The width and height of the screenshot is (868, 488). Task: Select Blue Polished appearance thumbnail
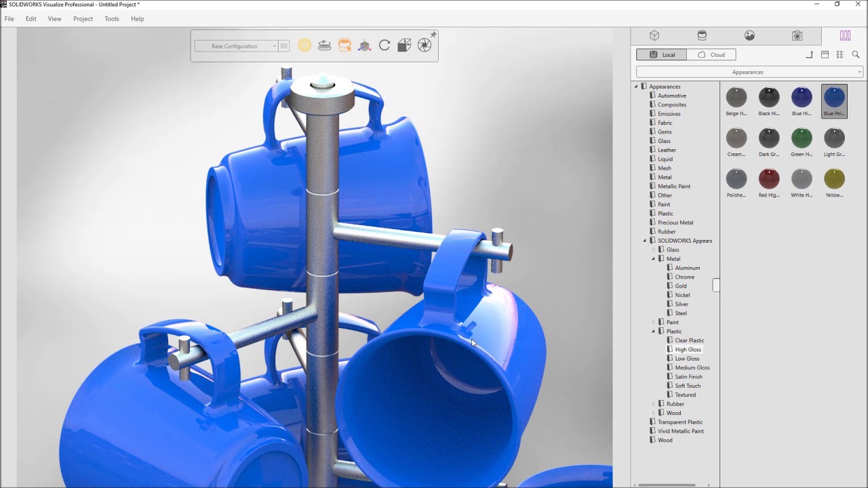click(834, 101)
